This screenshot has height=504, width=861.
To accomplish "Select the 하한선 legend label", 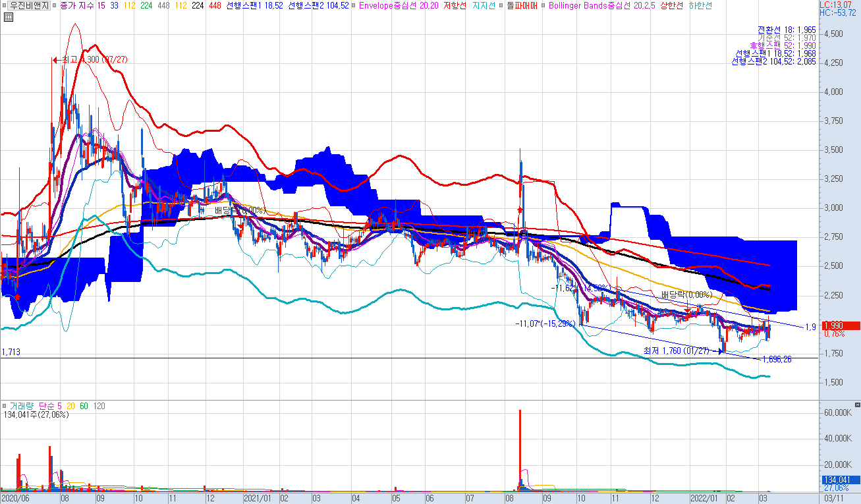I will click(x=700, y=5).
